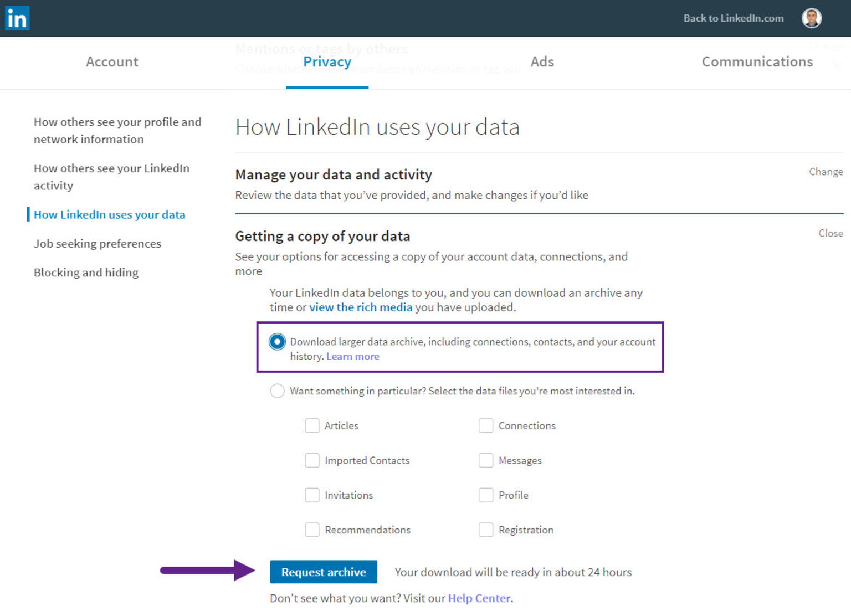The image size is (851, 616).
Task: Check the Connections checkbox
Action: coord(486,425)
